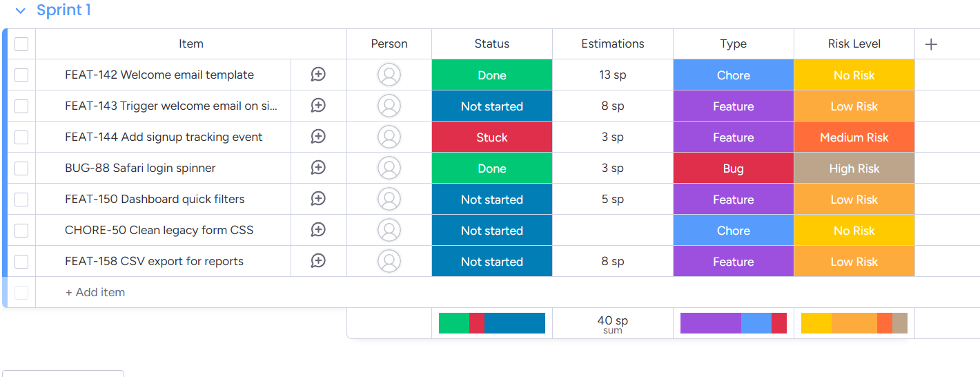Check the FEAT-142 Welcome email row checkbox
980x377 pixels.
(x=21, y=75)
